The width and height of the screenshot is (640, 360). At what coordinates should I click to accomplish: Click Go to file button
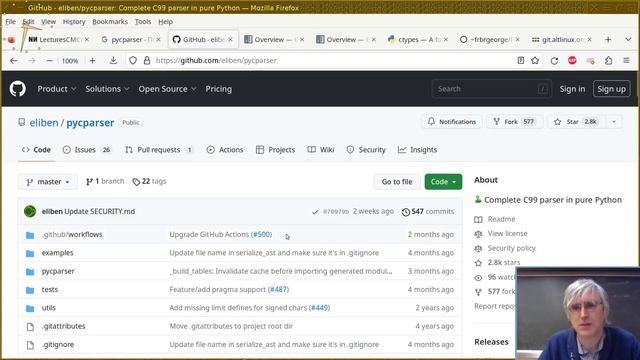(397, 182)
